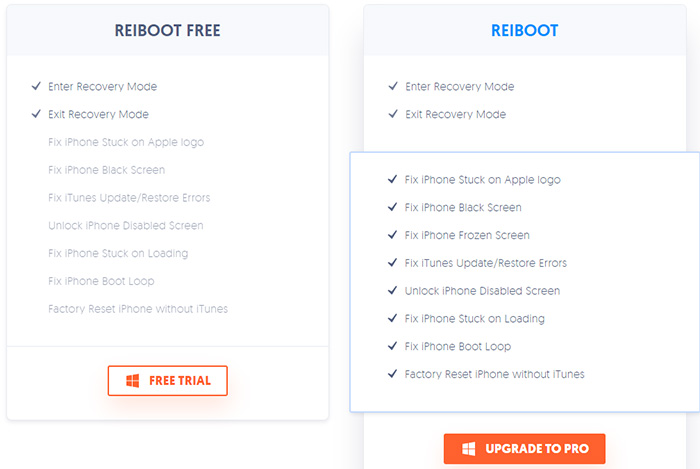Select the blue REIBOOT plan heading

525,30
